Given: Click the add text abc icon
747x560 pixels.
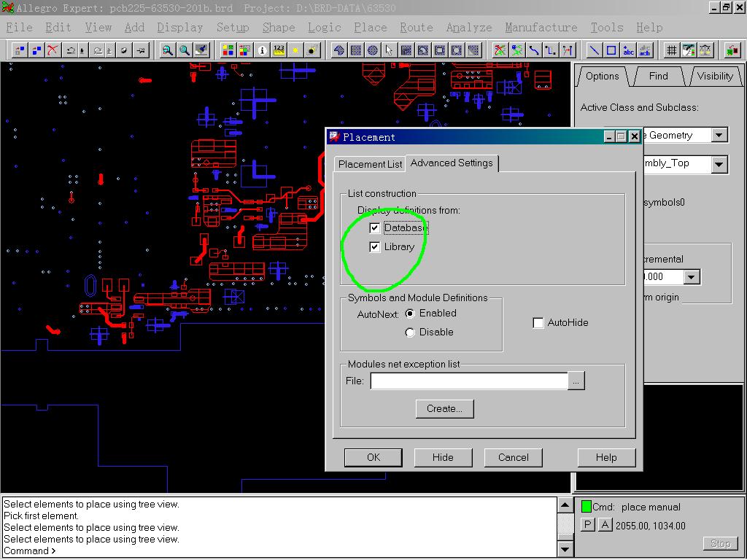Looking at the screenshot, I should tap(628, 50).
